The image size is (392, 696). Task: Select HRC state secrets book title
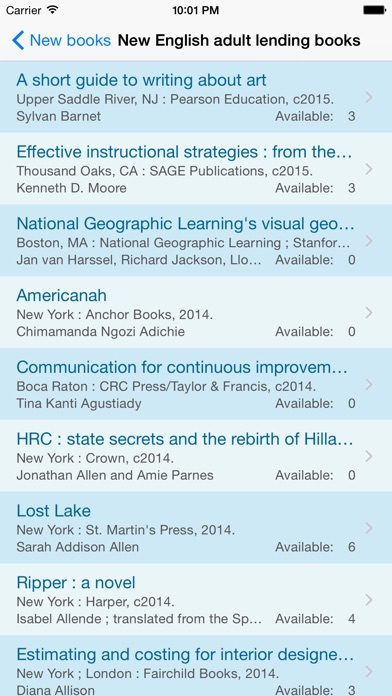[x=185, y=439]
